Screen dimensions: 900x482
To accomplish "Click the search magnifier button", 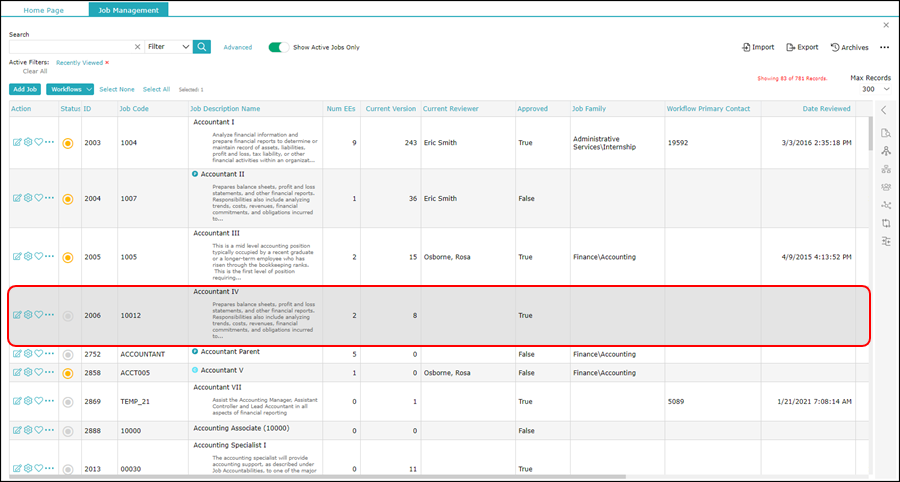I will click(x=202, y=46).
